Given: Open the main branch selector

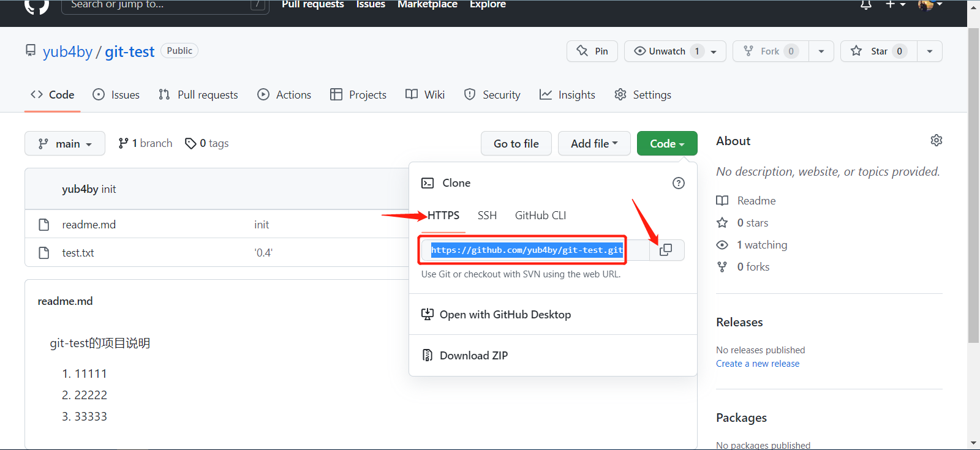Looking at the screenshot, I should 65,143.
